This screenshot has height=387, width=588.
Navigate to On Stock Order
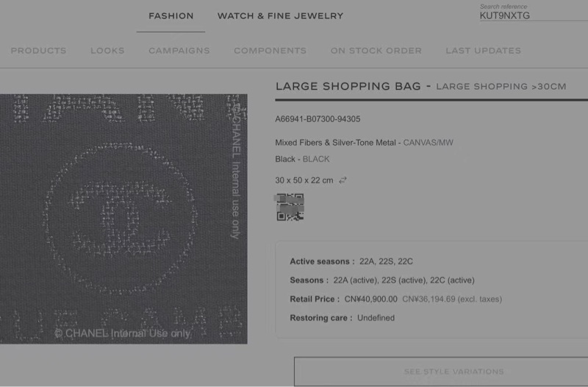[x=376, y=51]
